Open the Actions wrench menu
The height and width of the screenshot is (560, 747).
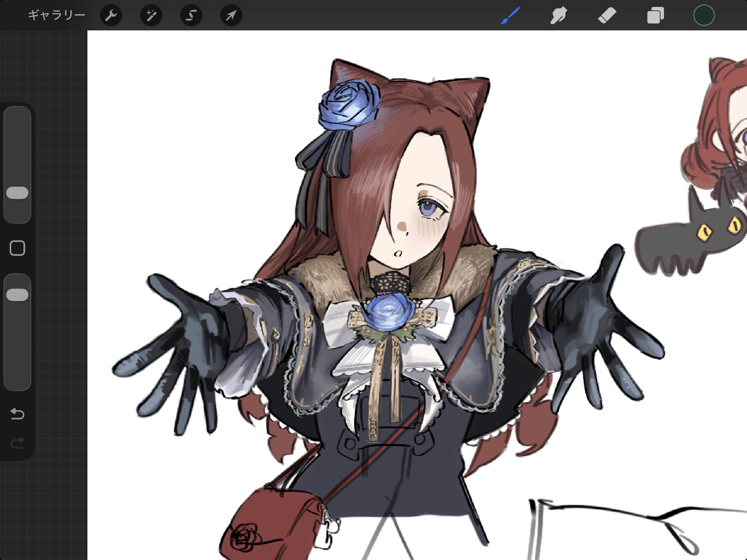click(111, 15)
